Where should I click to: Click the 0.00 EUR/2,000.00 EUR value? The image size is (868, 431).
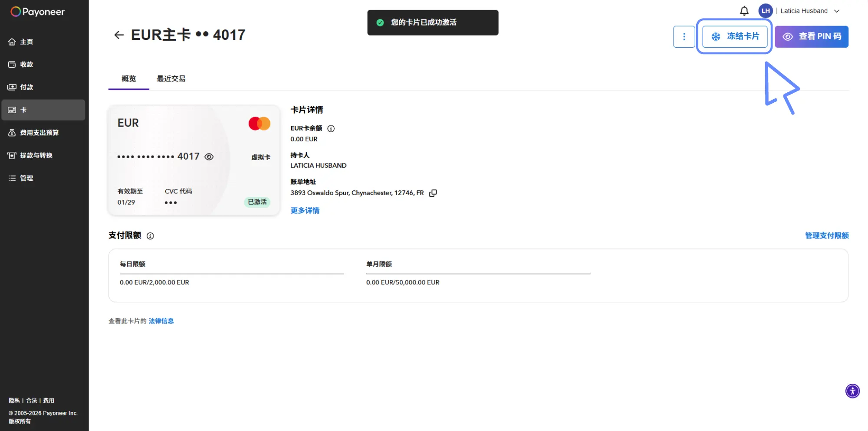click(x=155, y=282)
